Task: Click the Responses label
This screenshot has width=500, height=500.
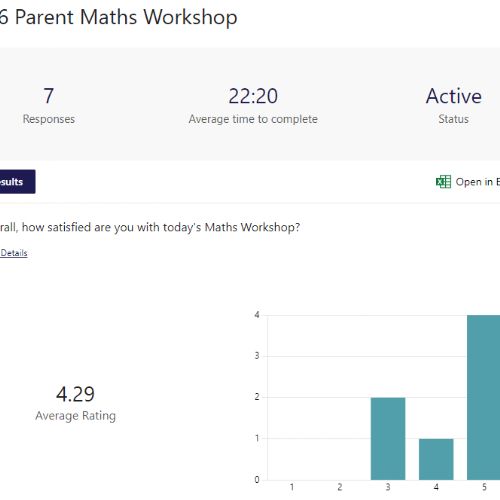Action: 49,119
